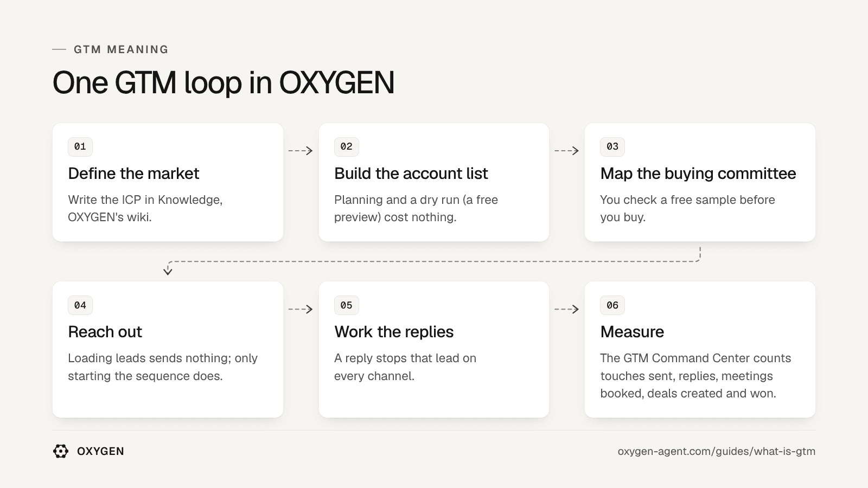Click the 'Build the account list' title

[x=411, y=174]
